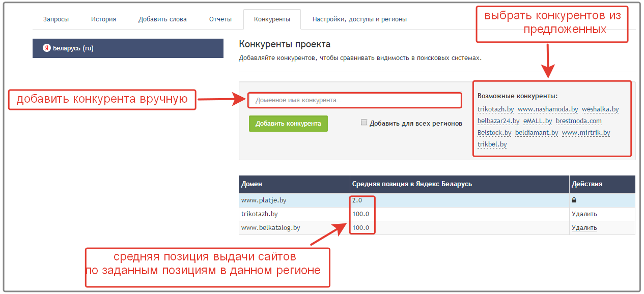Click the Домен column header

click(294, 184)
